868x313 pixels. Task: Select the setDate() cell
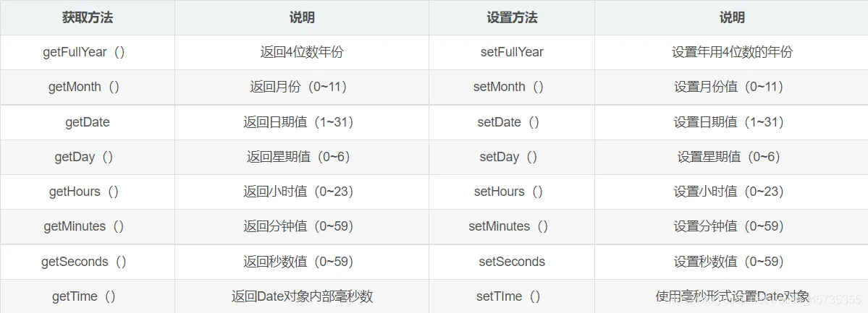coord(509,122)
